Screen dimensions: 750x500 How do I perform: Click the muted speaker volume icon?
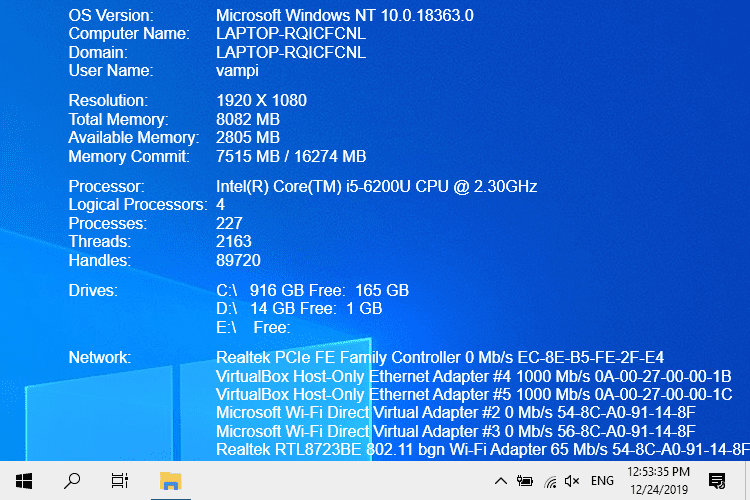(572, 481)
